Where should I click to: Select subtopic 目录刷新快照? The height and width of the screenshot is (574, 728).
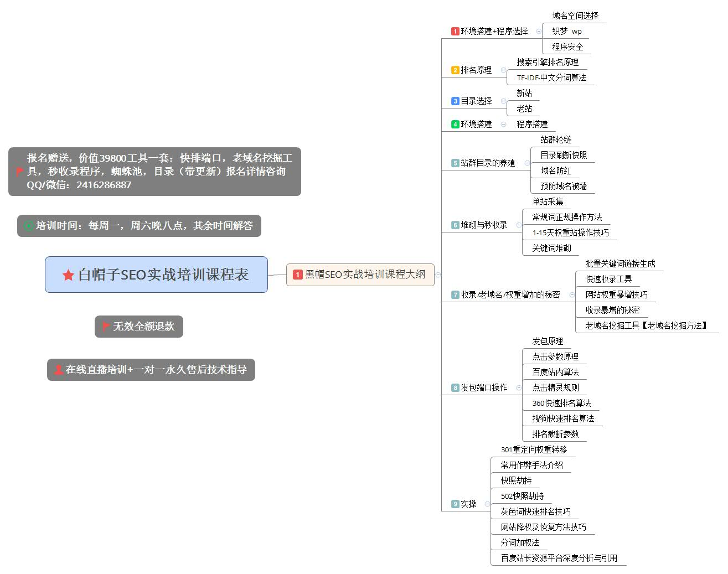tap(564, 156)
